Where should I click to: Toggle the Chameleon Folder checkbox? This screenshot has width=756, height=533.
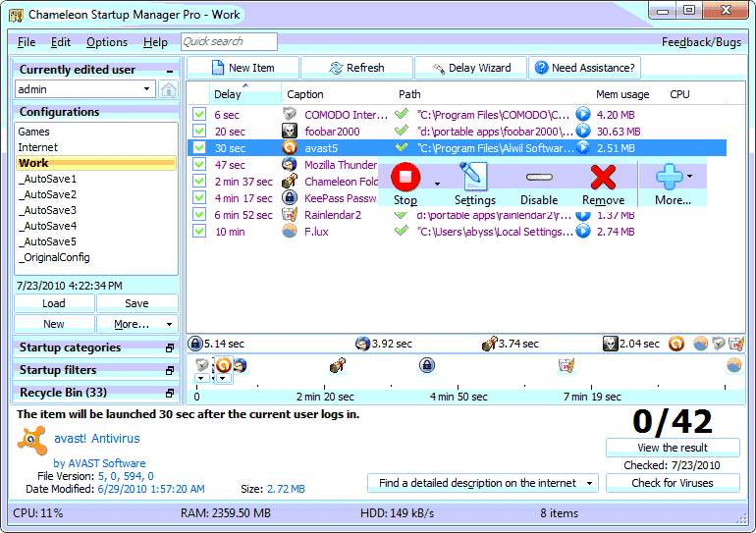click(x=199, y=182)
